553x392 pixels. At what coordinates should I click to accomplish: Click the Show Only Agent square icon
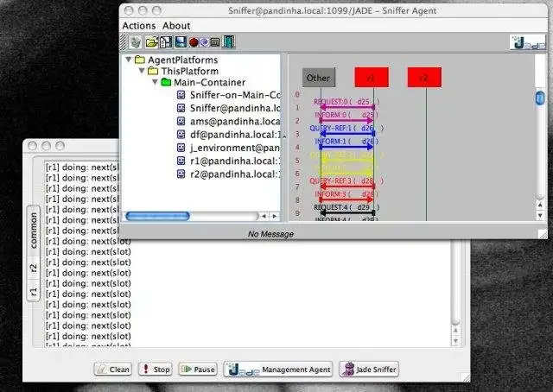pyautogui.click(x=215, y=42)
